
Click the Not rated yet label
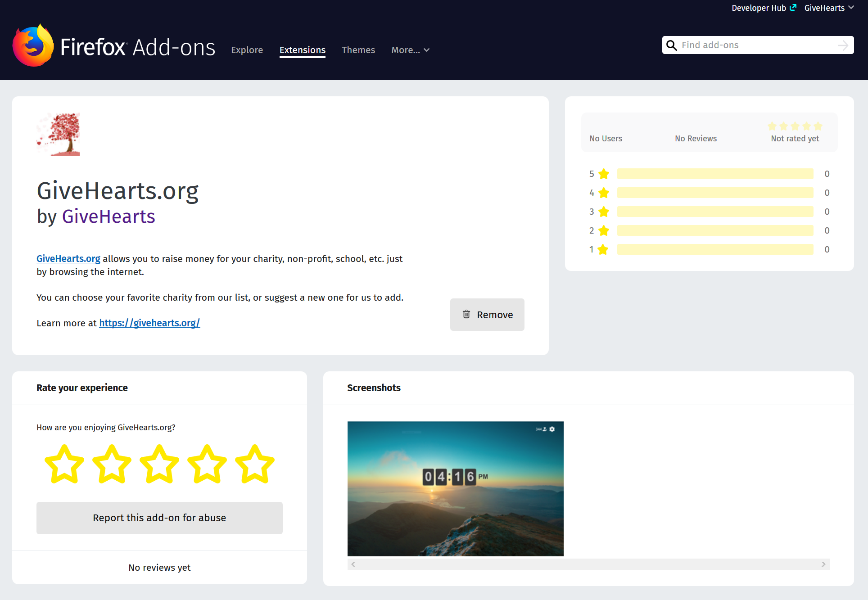795,139
